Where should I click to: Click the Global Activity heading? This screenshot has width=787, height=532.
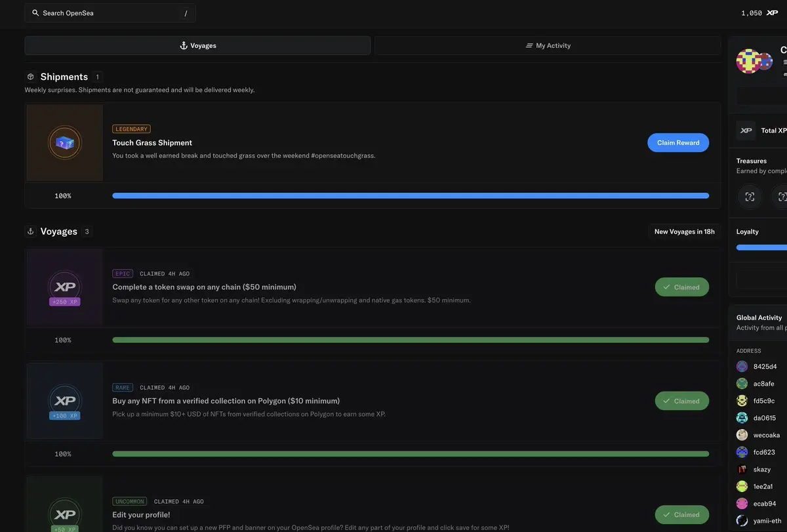tap(759, 317)
